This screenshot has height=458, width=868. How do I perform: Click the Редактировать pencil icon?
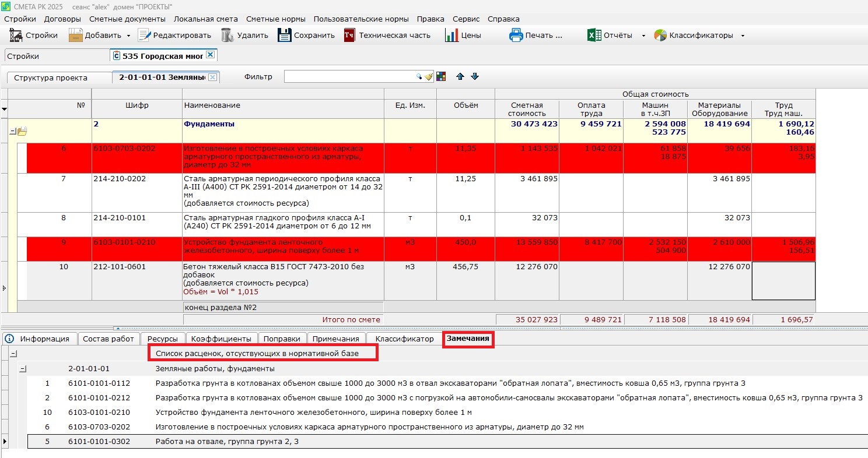[x=144, y=36]
